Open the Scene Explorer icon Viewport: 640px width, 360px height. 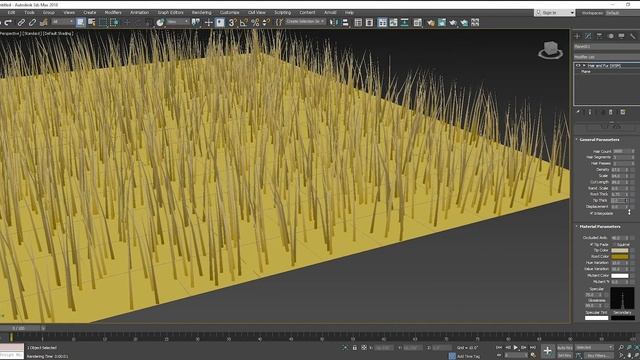point(358,22)
